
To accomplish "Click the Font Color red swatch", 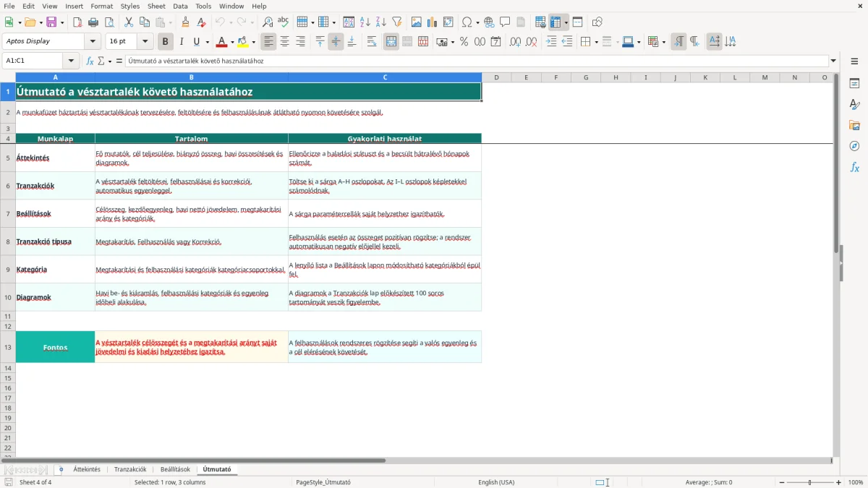I will pyautogui.click(x=222, y=42).
